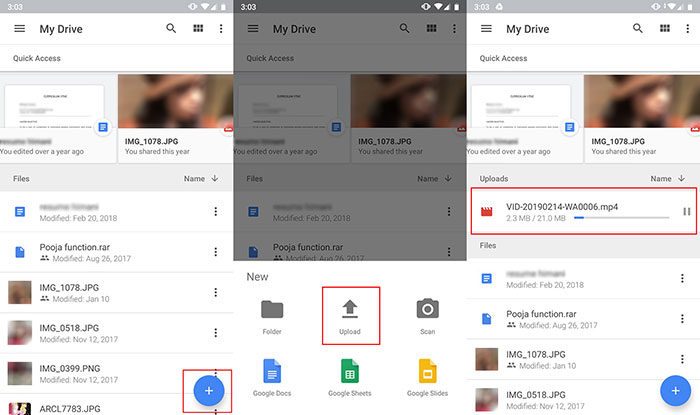Open options for IMG_0518.JPG in the first screenshot
700x415 pixels.
click(x=216, y=332)
